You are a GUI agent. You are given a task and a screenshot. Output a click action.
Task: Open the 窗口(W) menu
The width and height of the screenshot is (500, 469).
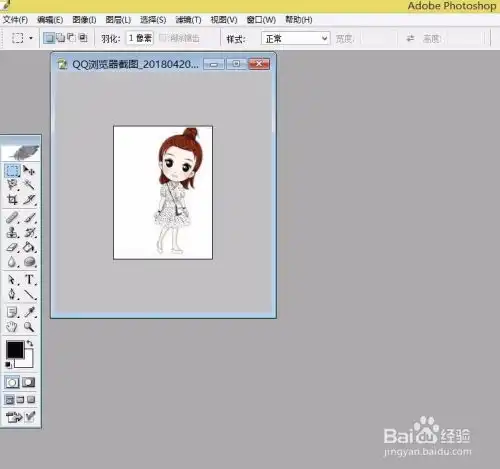click(x=261, y=20)
